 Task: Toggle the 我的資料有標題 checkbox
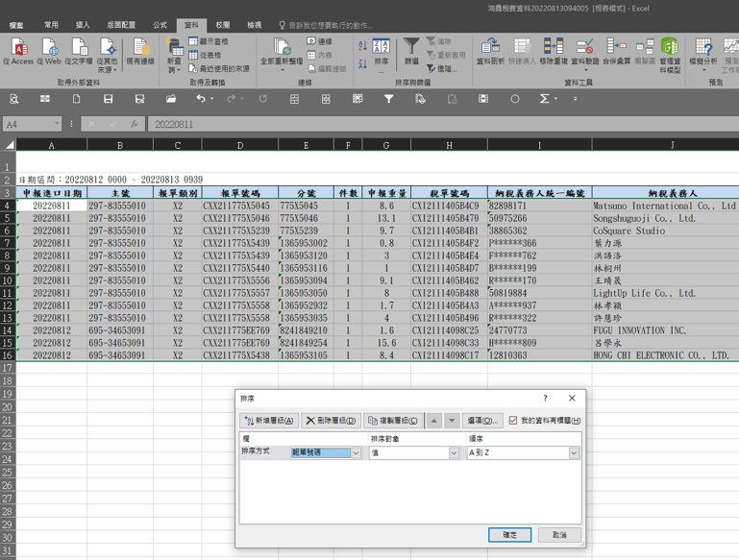coord(513,420)
